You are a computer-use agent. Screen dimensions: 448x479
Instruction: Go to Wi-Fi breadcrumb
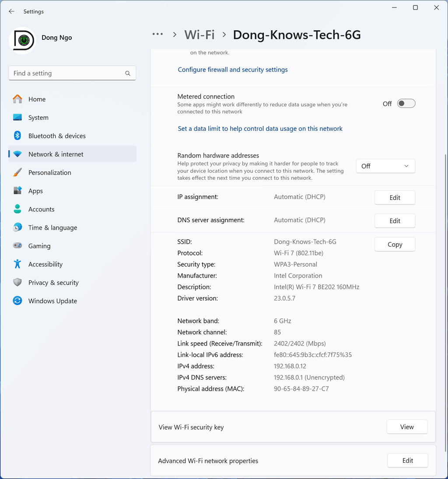click(199, 35)
